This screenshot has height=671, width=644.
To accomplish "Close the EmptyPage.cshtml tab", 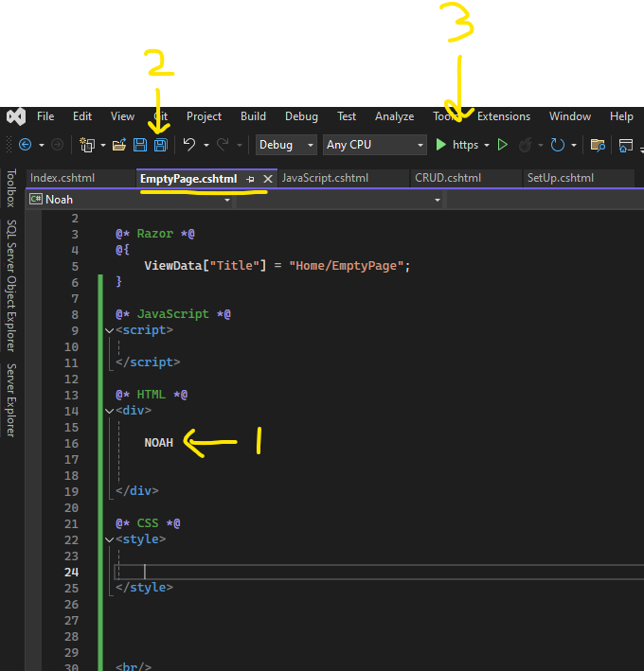I will [268, 179].
